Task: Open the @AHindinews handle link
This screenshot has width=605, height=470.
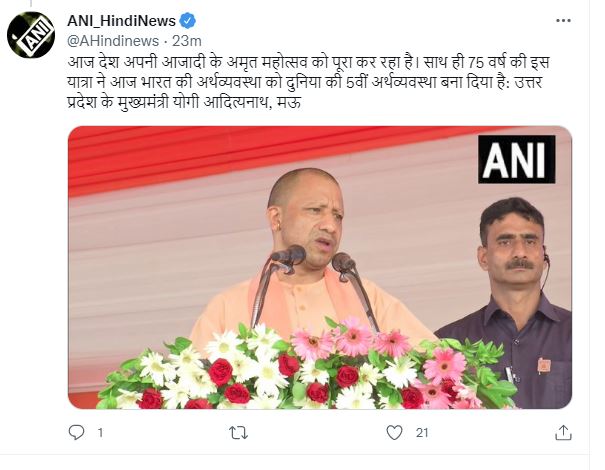Action: (113, 41)
